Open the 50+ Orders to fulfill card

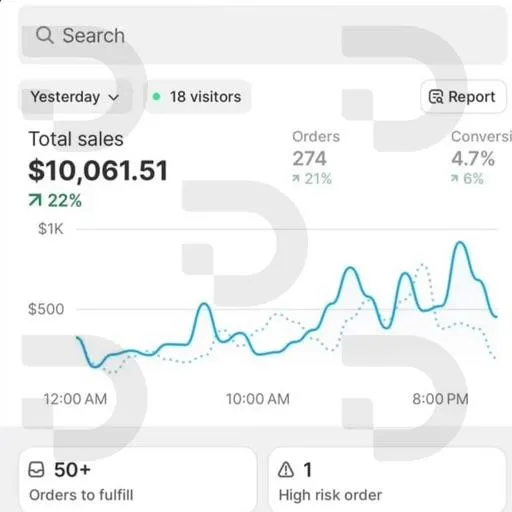[x=138, y=480]
